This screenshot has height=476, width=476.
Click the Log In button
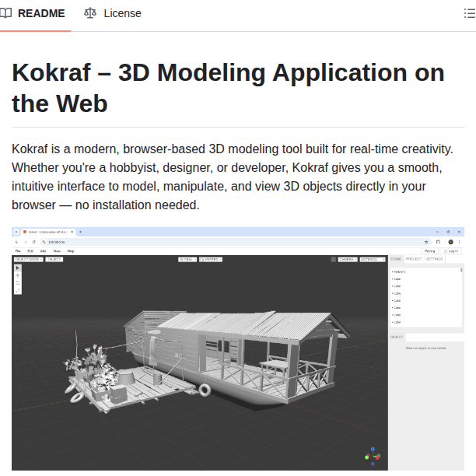pyautogui.click(x=452, y=251)
